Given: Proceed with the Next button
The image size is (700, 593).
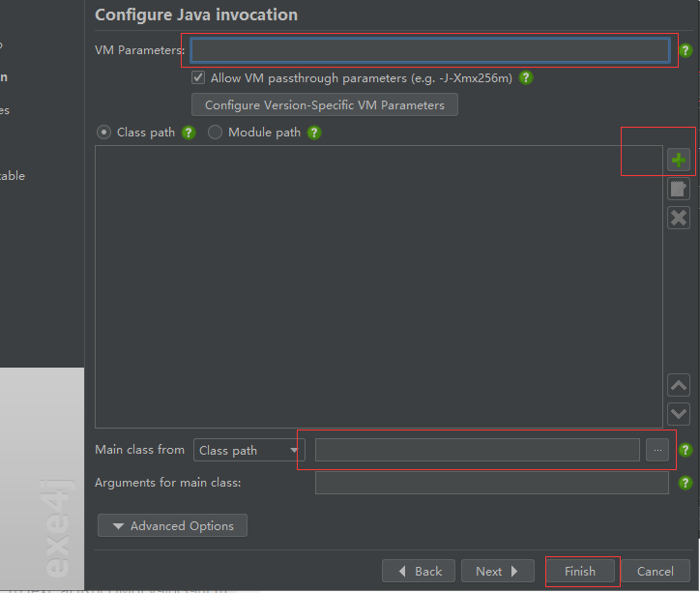Looking at the screenshot, I should 498,571.
